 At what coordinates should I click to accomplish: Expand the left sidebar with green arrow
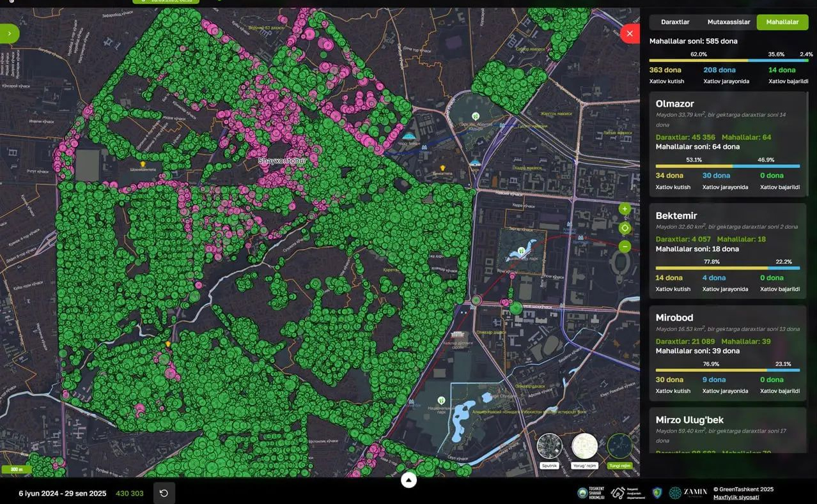click(x=10, y=33)
